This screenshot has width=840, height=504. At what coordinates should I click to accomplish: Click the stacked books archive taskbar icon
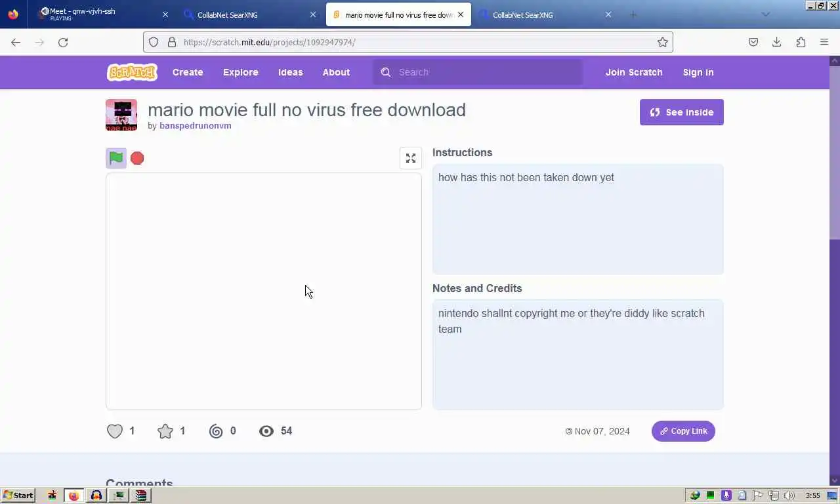pyautogui.click(x=140, y=495)
